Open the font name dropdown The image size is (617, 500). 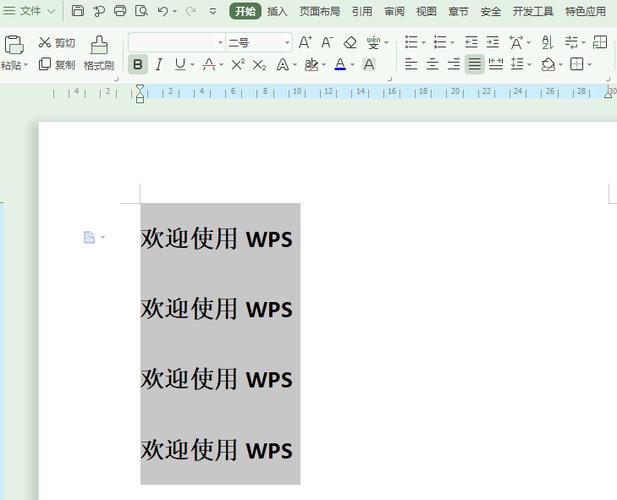click(x=220, y=42)
